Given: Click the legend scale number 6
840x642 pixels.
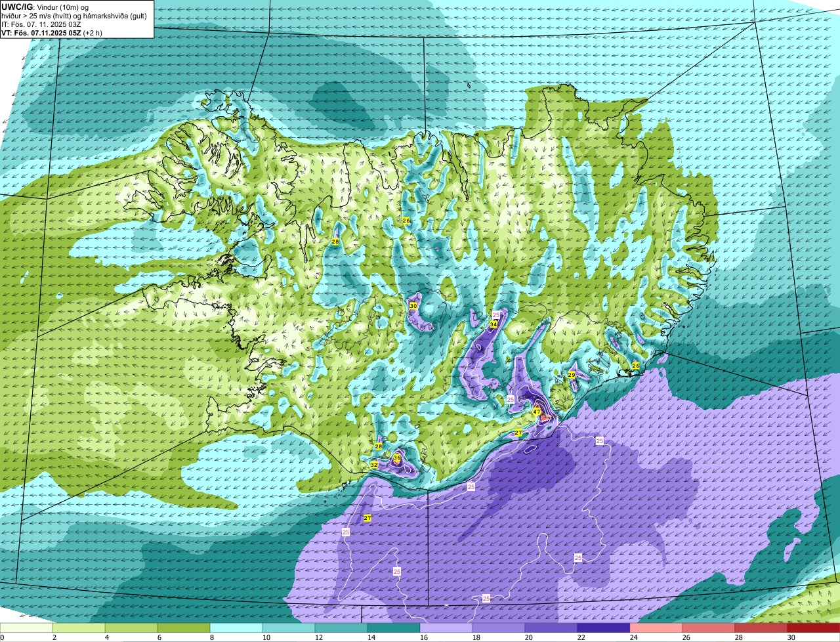Looking at the screenshot, I should click(x=159, y=637).
